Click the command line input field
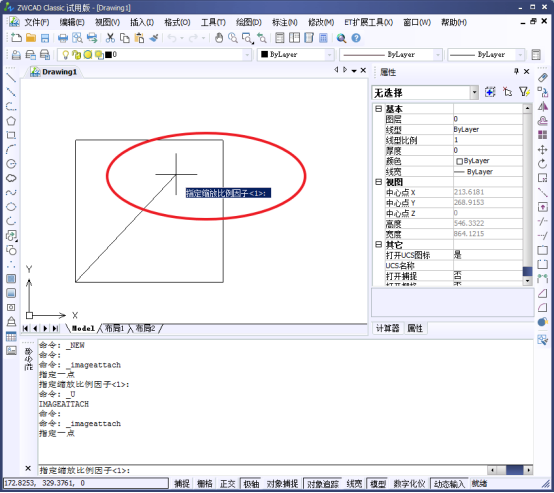Screen dimensions: 554x493 point(262,470)
